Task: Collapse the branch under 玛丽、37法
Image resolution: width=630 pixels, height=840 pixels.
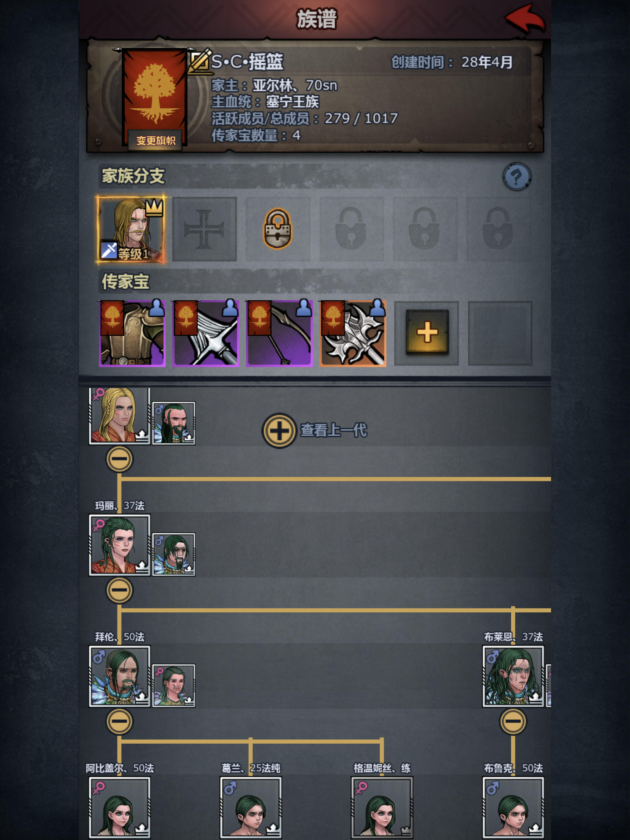Action: [x=119, y=590]
